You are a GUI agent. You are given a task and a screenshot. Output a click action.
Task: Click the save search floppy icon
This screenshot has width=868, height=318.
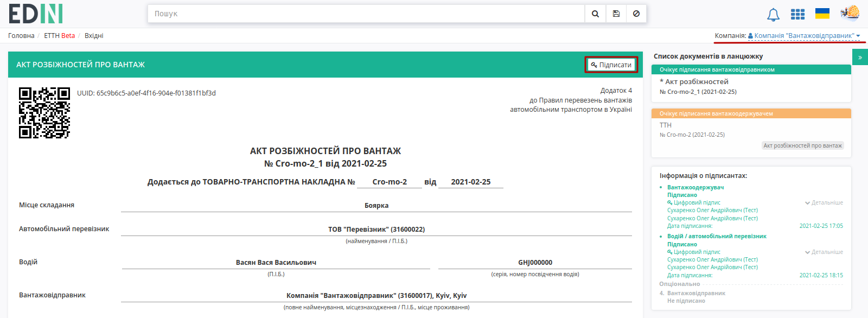coord(616,14)
